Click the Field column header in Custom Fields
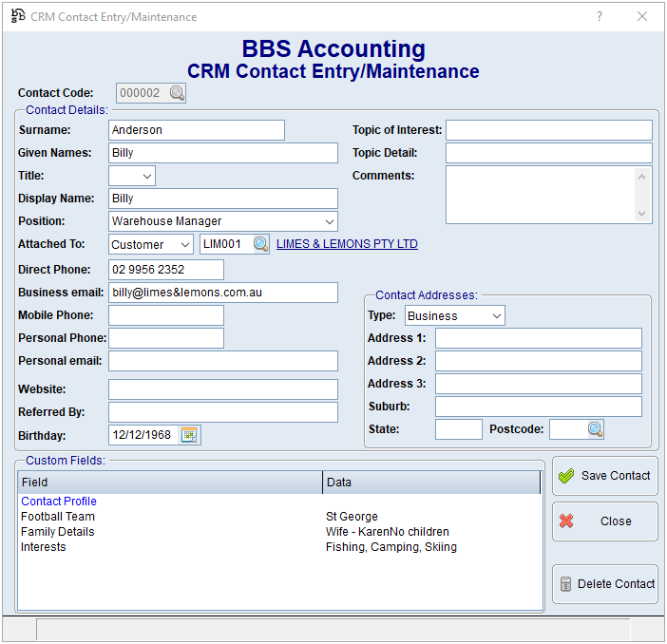Image resolution: width=667 pixels, height=644 pixels. pyautogui.click(x=170, y=483)
